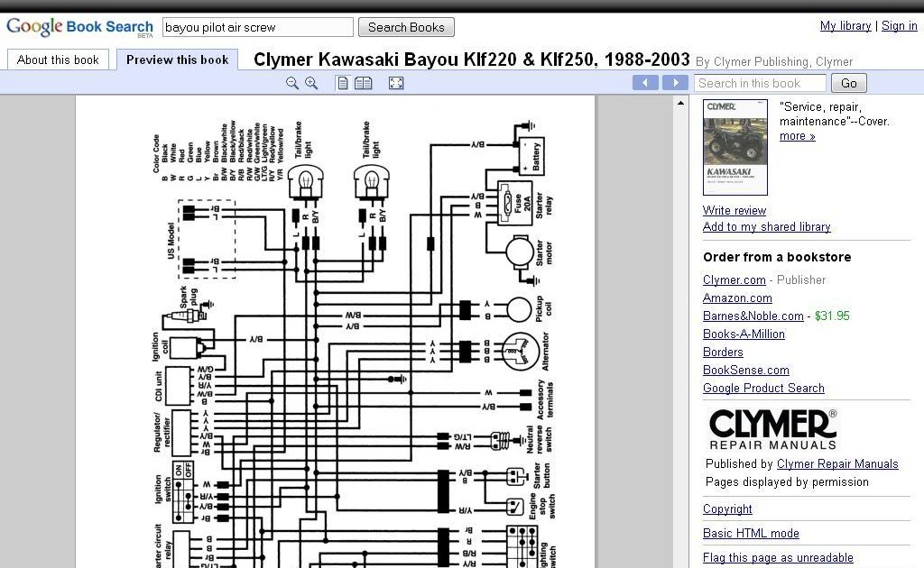Screen dimensions: 924x568
Task: Click the Alternator label in diagram
Action: 545,352
